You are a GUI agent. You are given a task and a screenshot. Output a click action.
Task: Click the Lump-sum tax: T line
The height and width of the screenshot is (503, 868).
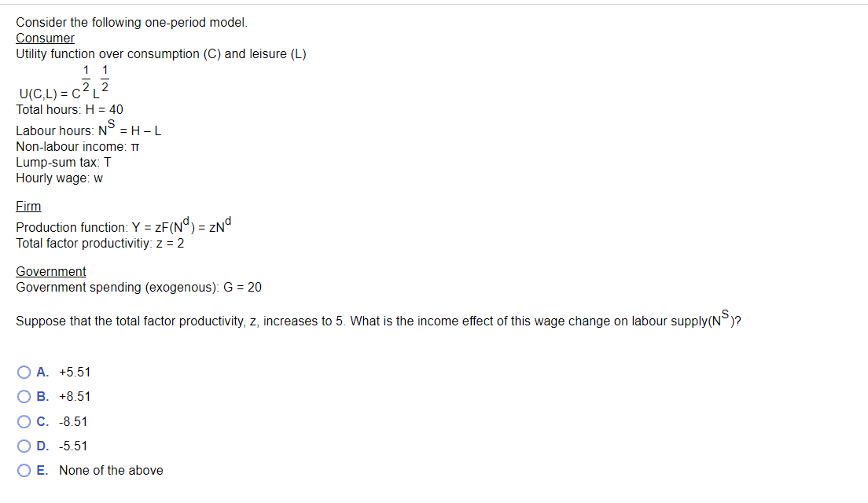click(x=62, y=162)
